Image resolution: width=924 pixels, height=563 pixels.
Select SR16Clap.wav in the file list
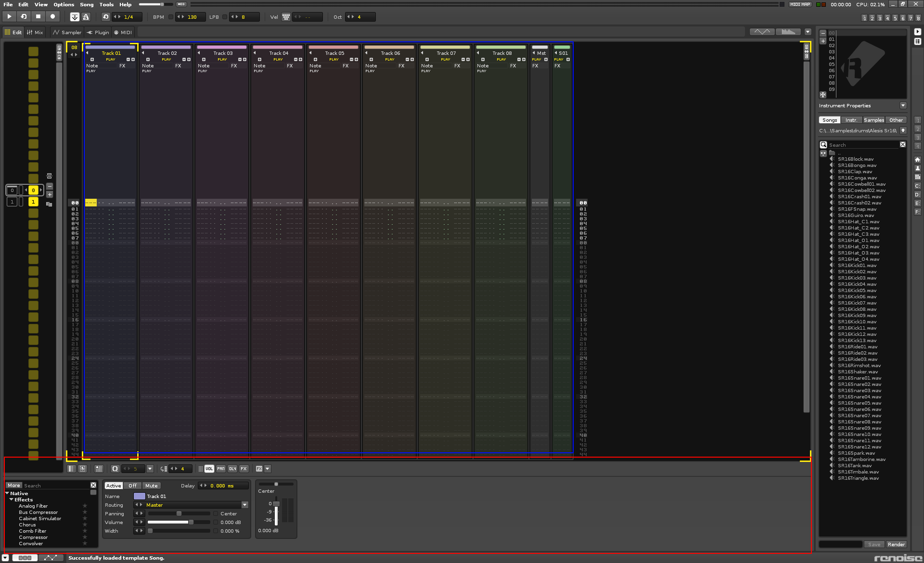coord(855,171)
